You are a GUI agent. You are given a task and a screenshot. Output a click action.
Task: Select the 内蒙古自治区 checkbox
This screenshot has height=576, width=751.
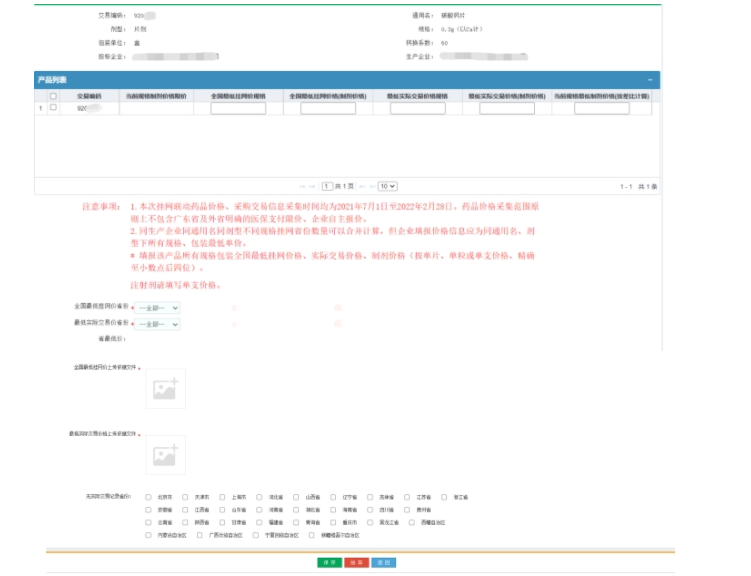coord(149,535)
